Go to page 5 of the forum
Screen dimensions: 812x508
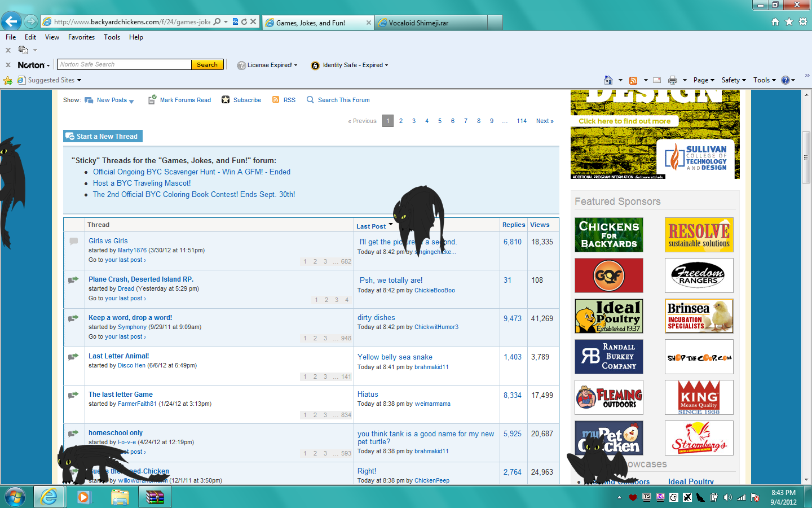440,121
